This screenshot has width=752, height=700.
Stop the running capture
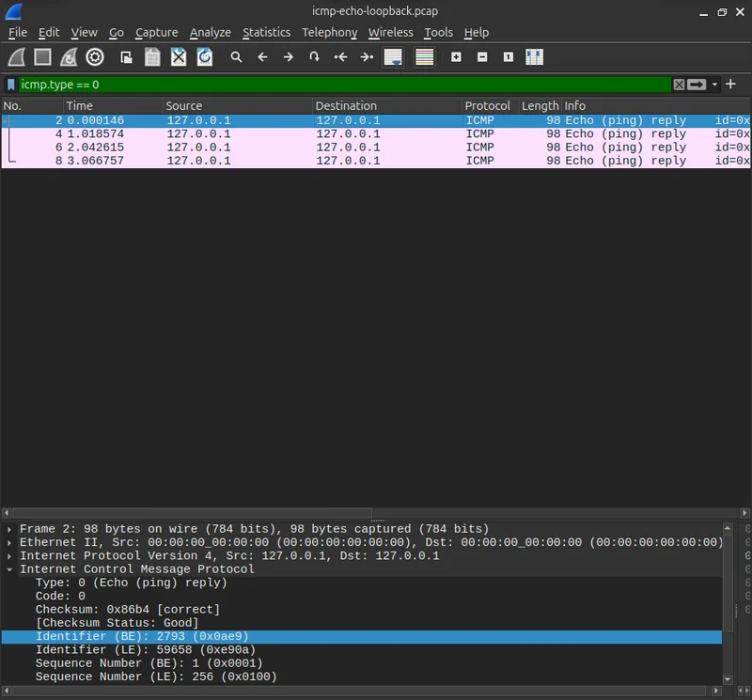(42, 57)
